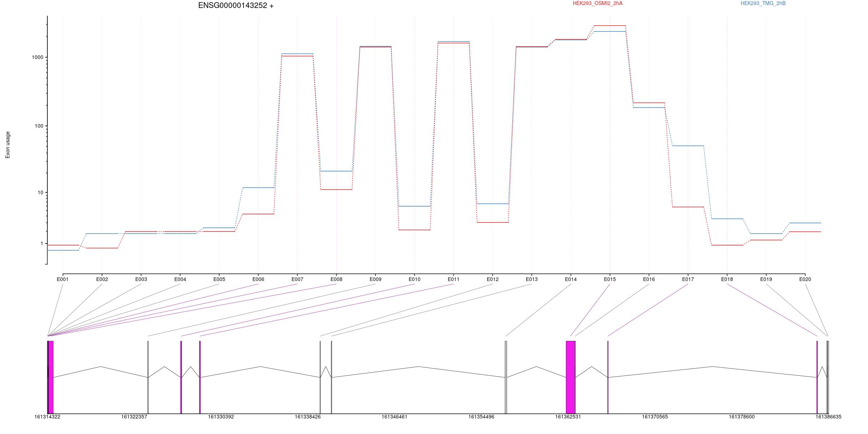Viewport: 868px width, 434px height.
Task: Select exon label E003
Action: (x=141, y=279)
